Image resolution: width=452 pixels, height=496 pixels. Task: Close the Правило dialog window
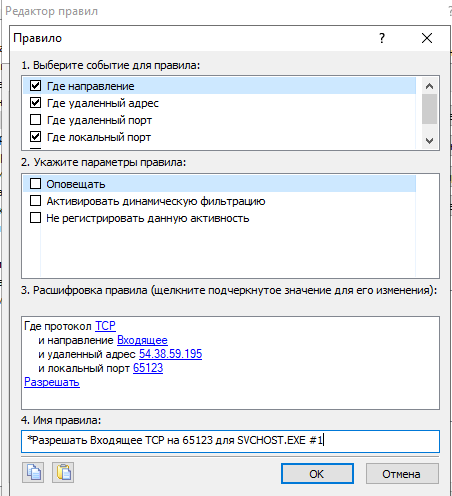427,38
